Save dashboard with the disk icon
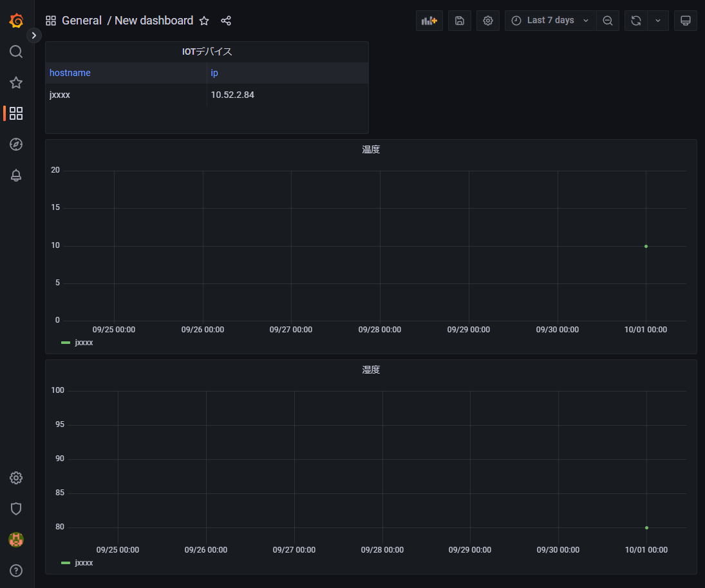The height and width of the screenshot is (588, 705). pyautogui.click(x=460, y=21)
